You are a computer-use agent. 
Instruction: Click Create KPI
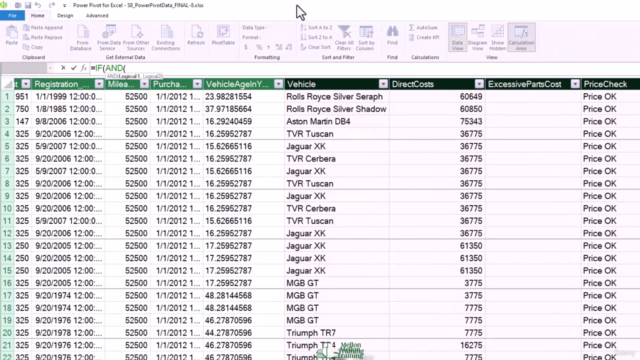coord(424,37)
